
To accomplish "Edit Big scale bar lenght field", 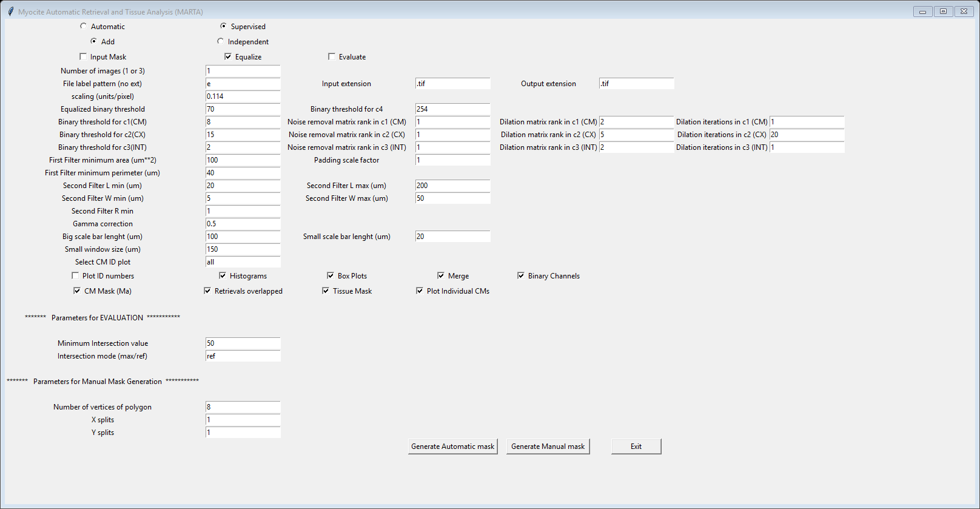I will 243,237.
